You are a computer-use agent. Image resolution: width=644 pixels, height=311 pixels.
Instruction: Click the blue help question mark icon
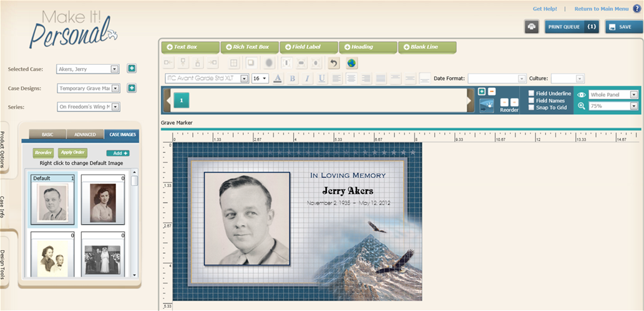tap(637, 9)
